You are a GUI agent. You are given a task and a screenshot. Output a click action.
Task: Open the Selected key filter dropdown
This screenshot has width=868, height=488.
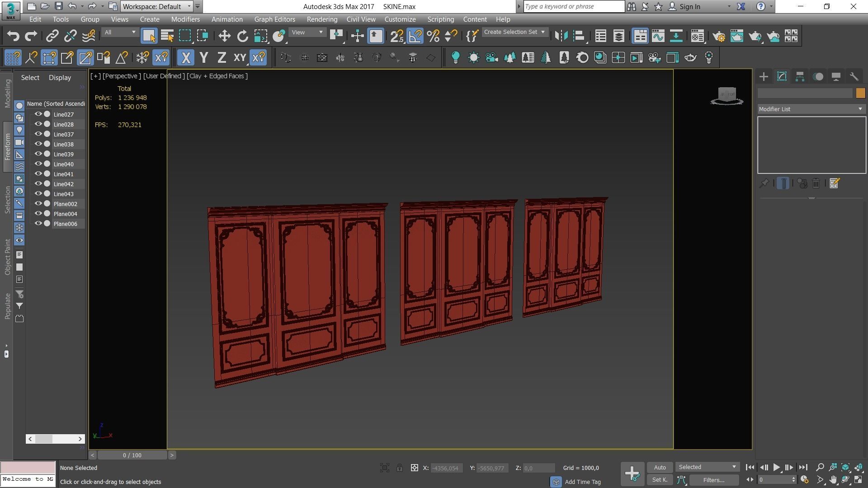click(707, 467)
